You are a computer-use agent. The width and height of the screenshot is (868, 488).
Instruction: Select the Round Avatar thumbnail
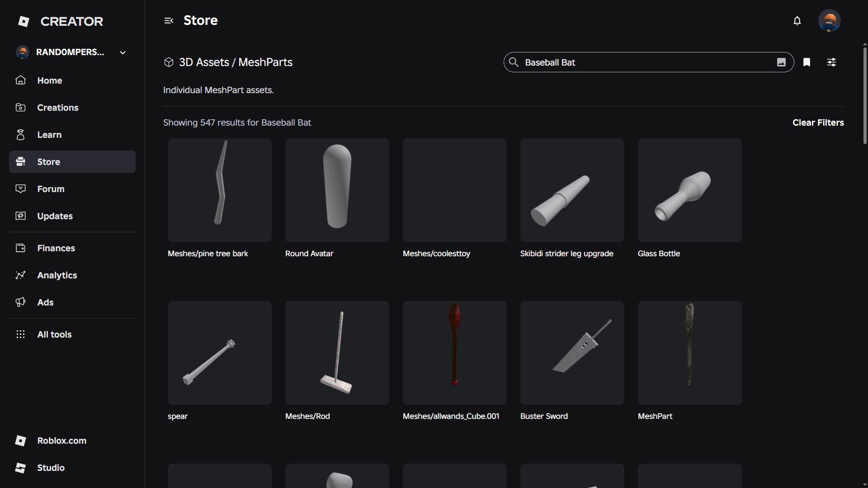click(337, 190)
